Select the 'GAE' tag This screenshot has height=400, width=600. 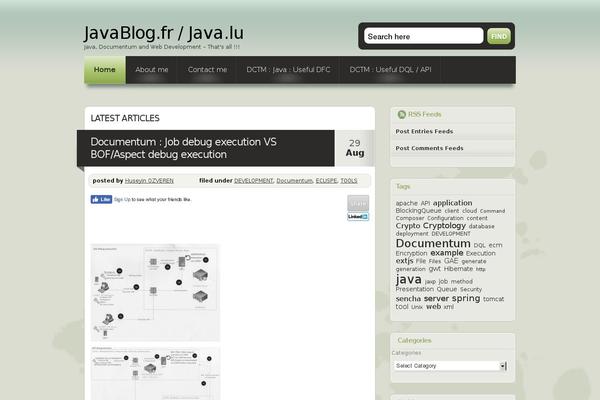(x=451, y=261)
